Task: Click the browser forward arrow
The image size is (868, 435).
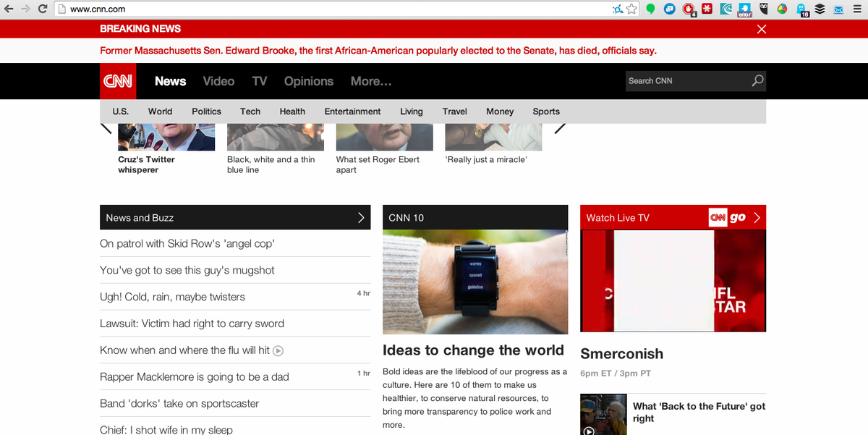Action: 26,9
